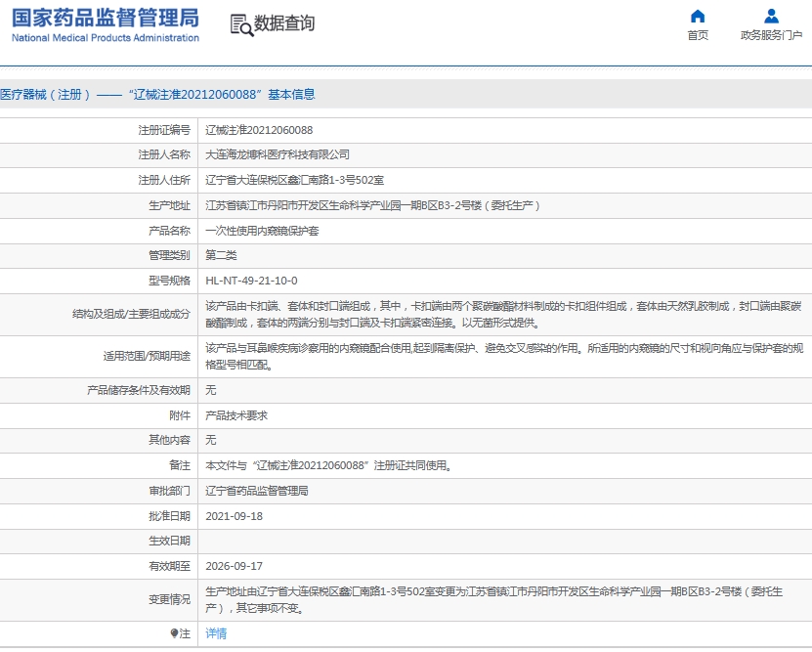Click the 生效日期 field label
This screenshot has width=812, height=652.
(x=169, y=542)
